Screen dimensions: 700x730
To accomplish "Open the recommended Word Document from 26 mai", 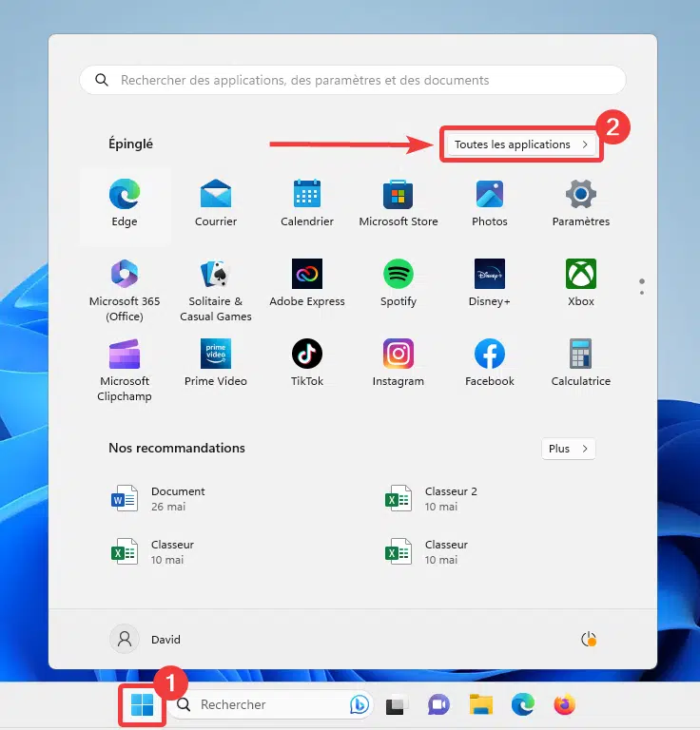I will tap(158, 499).
